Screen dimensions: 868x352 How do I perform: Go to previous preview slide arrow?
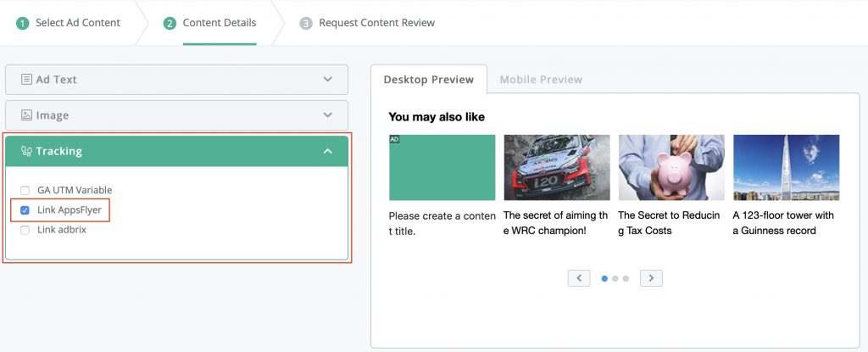click(579, 278)
